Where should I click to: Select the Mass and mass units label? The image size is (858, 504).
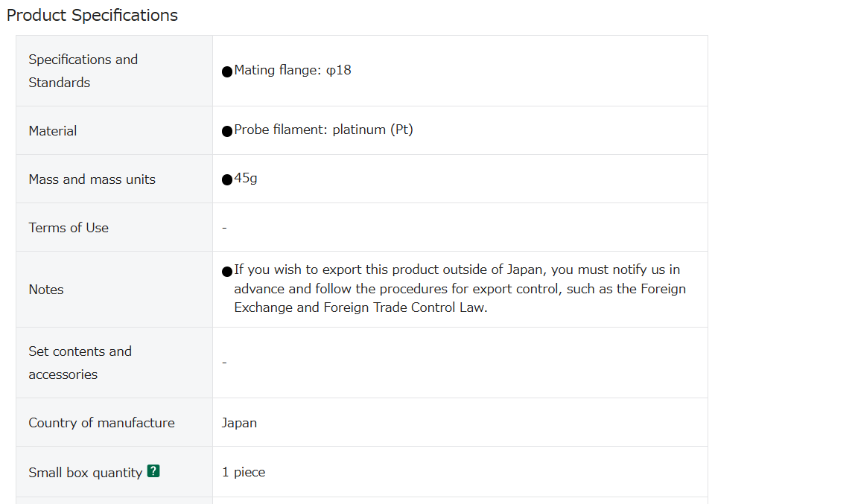92,179
